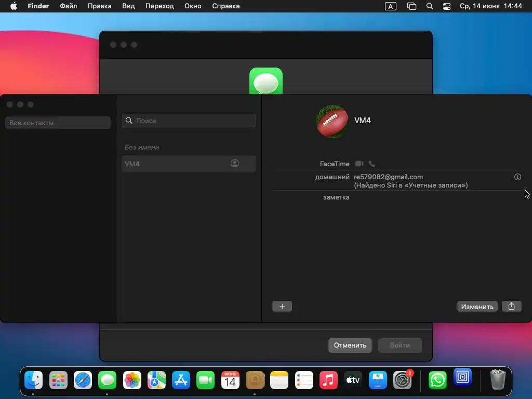The height and width of the screenshot is (399, 532).
Task: Click the email re579082@gmail.com
Action: (x=388, y=177)
